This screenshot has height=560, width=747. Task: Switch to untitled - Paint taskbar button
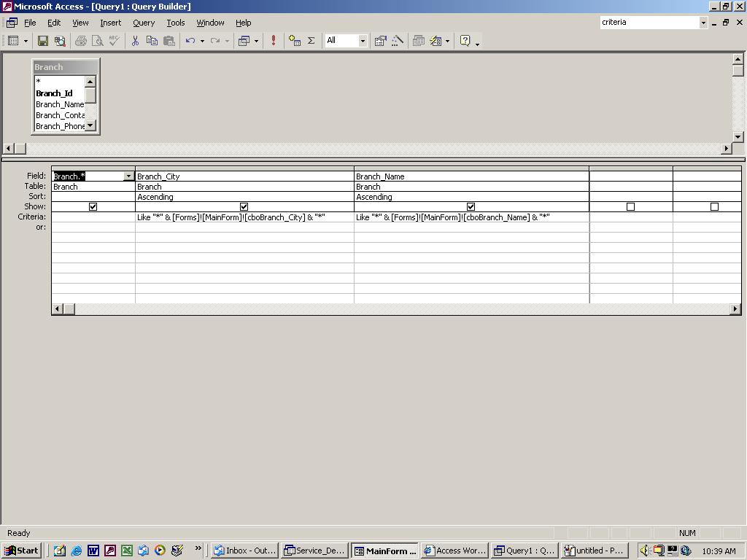click(x=595, y=551)
